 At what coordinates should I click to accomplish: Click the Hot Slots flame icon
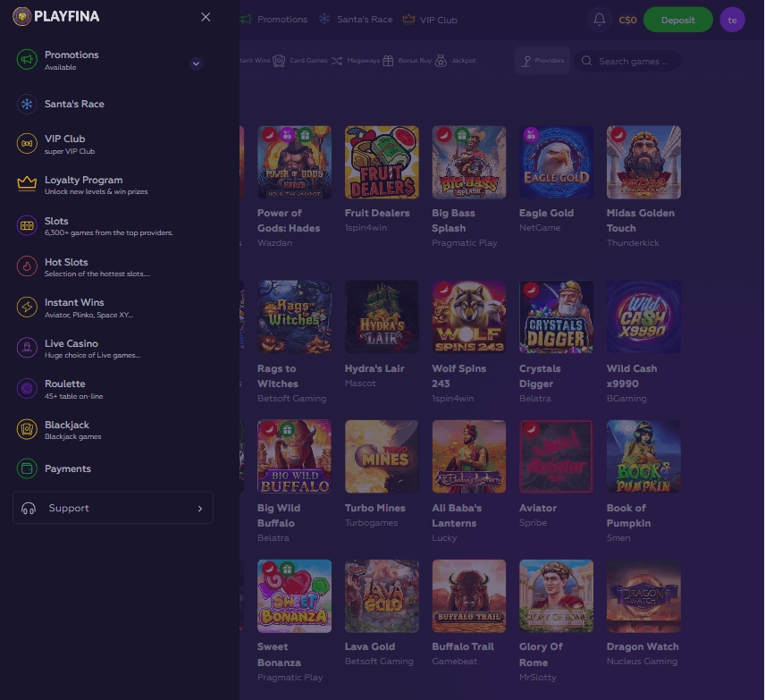[27, 266]
